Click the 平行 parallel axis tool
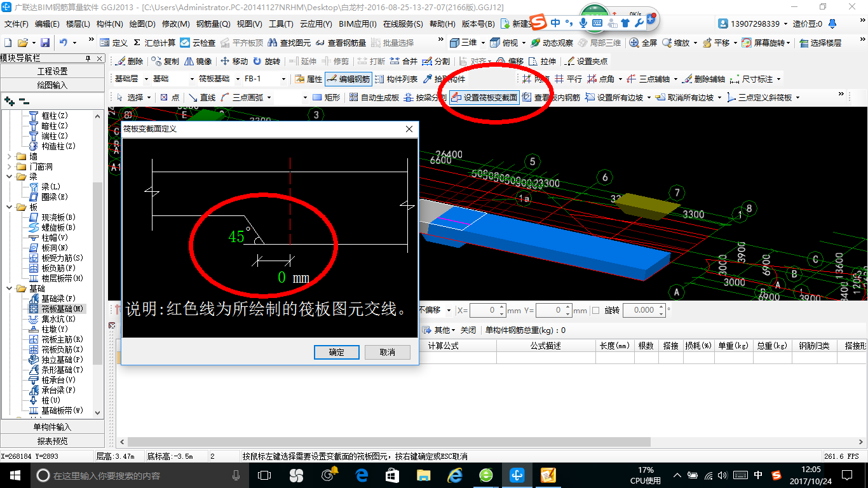 coord(569,79)
